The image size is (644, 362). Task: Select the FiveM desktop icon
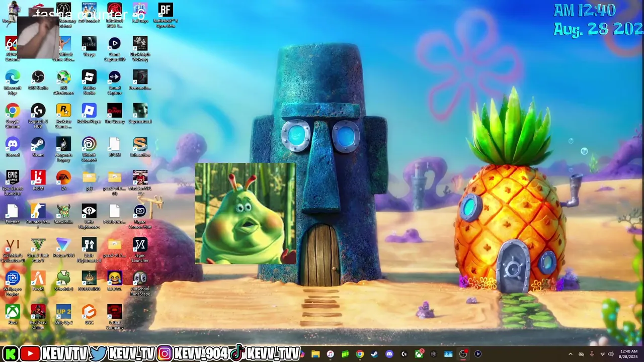[x=38, y=282]
